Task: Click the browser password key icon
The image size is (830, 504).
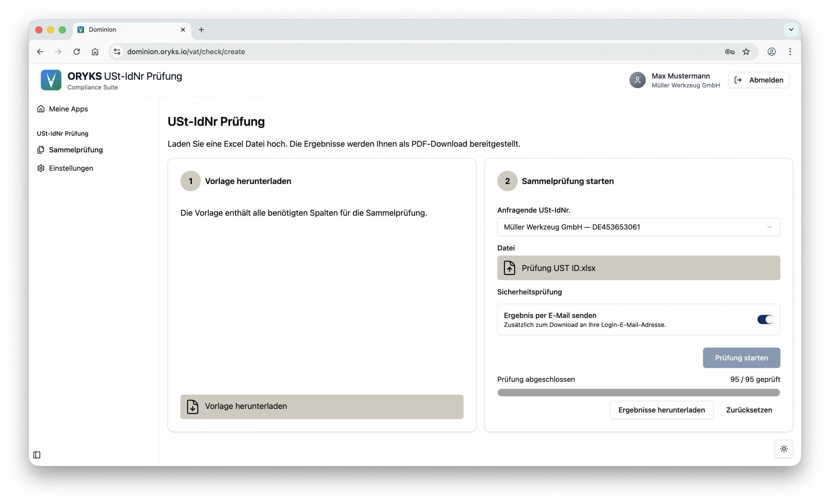Action: coord(729,52)
